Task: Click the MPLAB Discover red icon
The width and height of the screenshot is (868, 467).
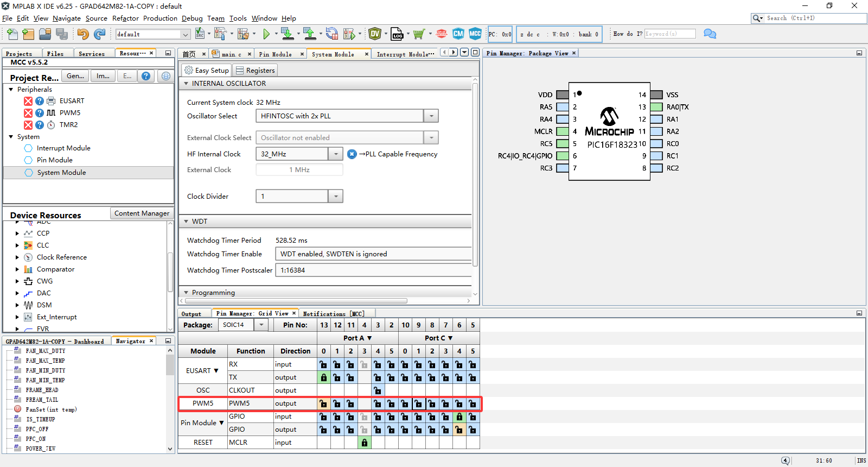Action: 442,34
